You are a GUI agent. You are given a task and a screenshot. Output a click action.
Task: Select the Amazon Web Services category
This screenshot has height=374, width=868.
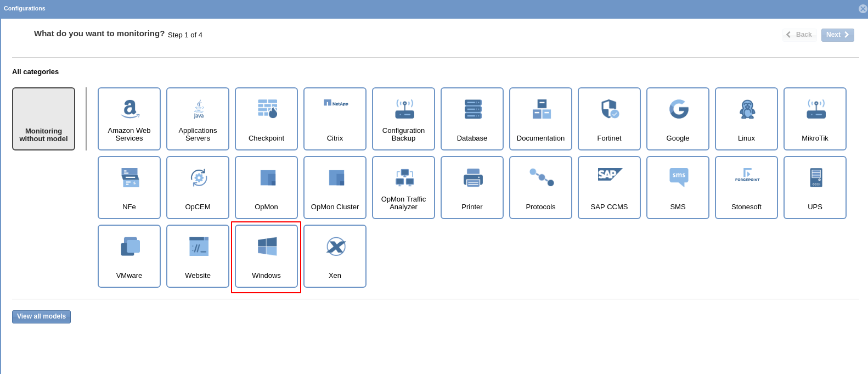coord(129,119)
